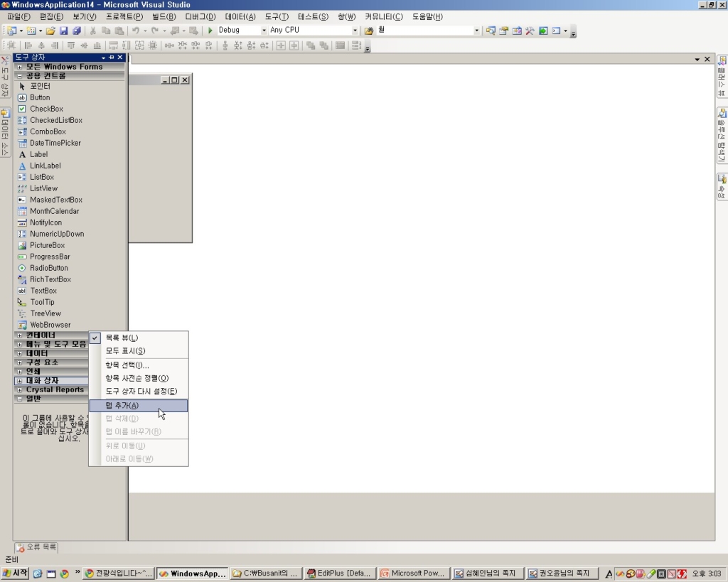The image size is (728, 582).
Task: Expand the 데이터 toolbox group
Action: tap(19, 353)
